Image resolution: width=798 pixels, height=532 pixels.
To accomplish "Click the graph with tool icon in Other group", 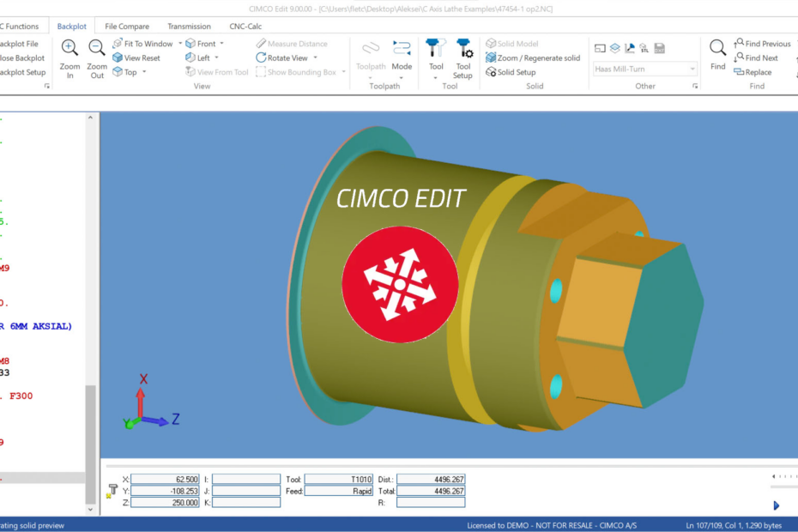I will tap(630, 48).
